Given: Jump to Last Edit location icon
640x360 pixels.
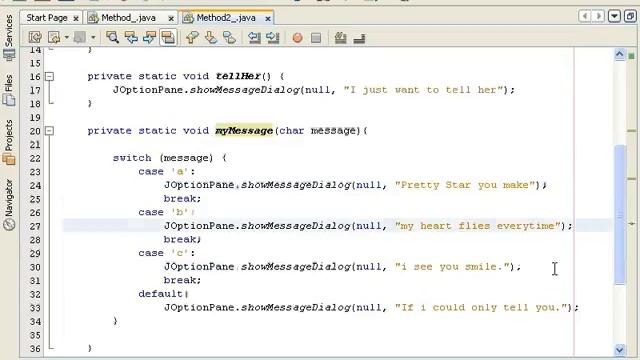Looking at the screenshot, I should click(35, 38).
